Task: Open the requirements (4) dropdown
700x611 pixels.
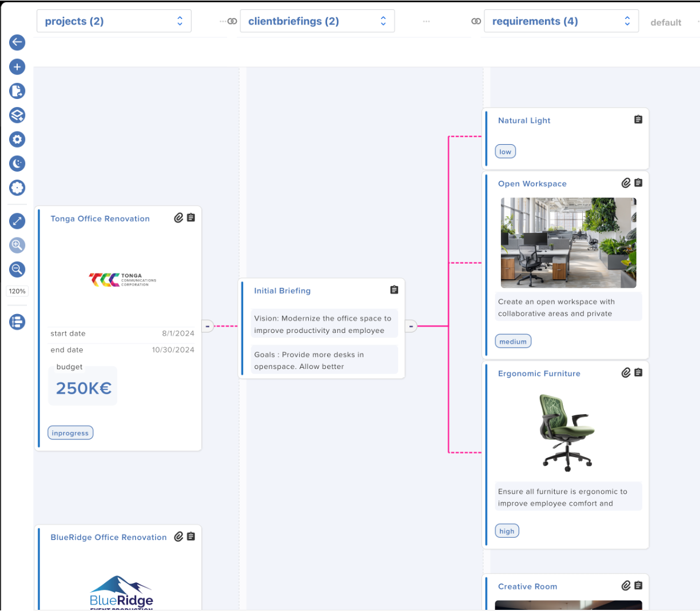Action: coord(561,21)
